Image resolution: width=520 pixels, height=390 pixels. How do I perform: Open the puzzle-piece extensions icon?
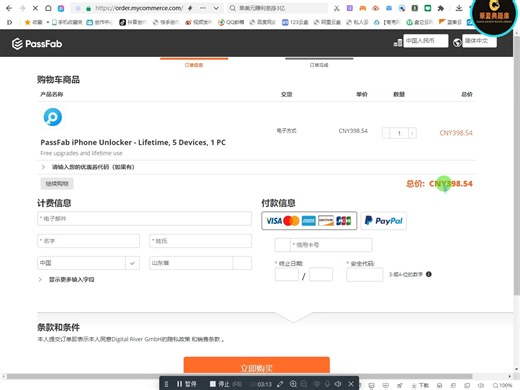[x=441, y=8]
